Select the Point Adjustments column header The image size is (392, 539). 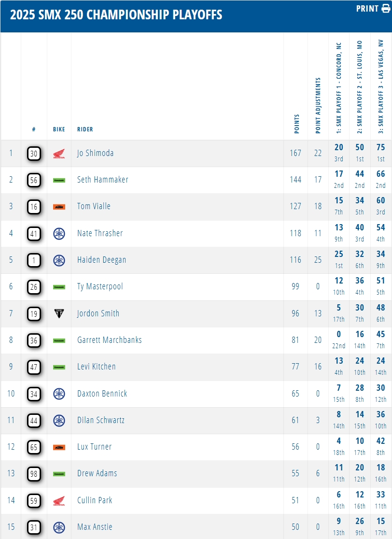318,105
